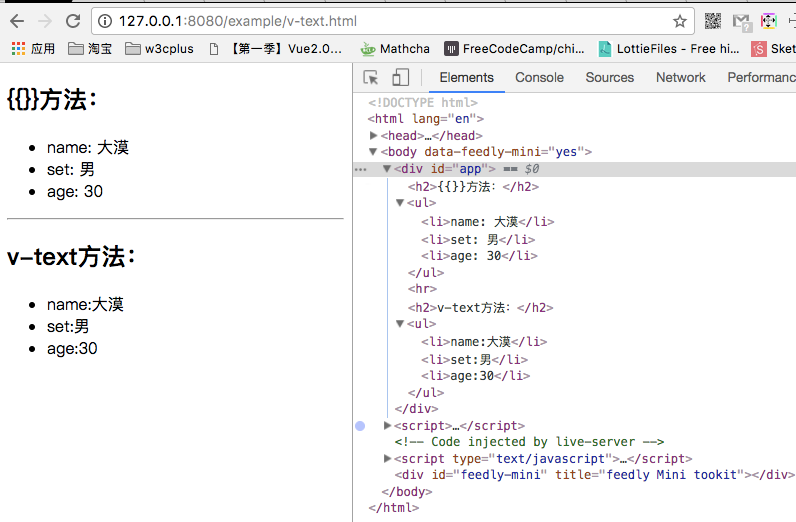Open the mail checker extension icon
Viewport: 796px width, 522px height.
[742, 22]
